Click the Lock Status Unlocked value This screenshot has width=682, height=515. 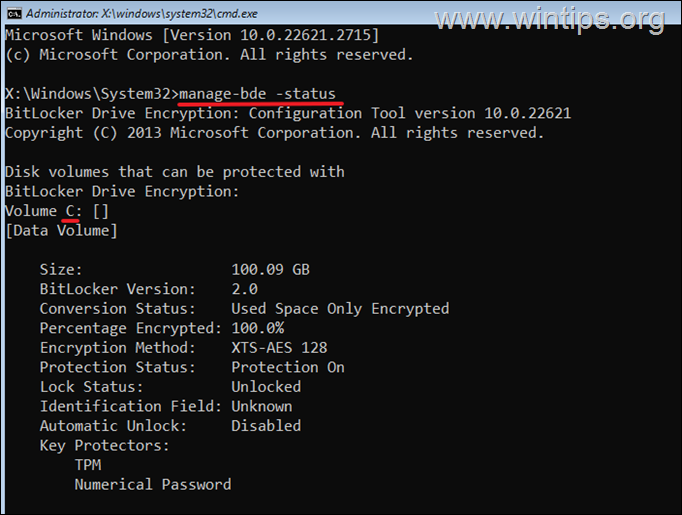click(266, 387)
